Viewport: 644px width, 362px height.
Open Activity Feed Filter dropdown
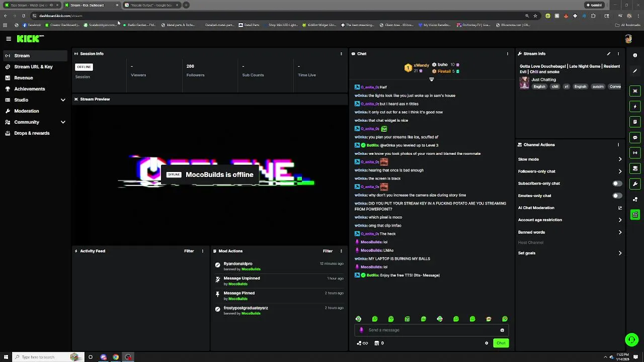click(x=189, y=251)
